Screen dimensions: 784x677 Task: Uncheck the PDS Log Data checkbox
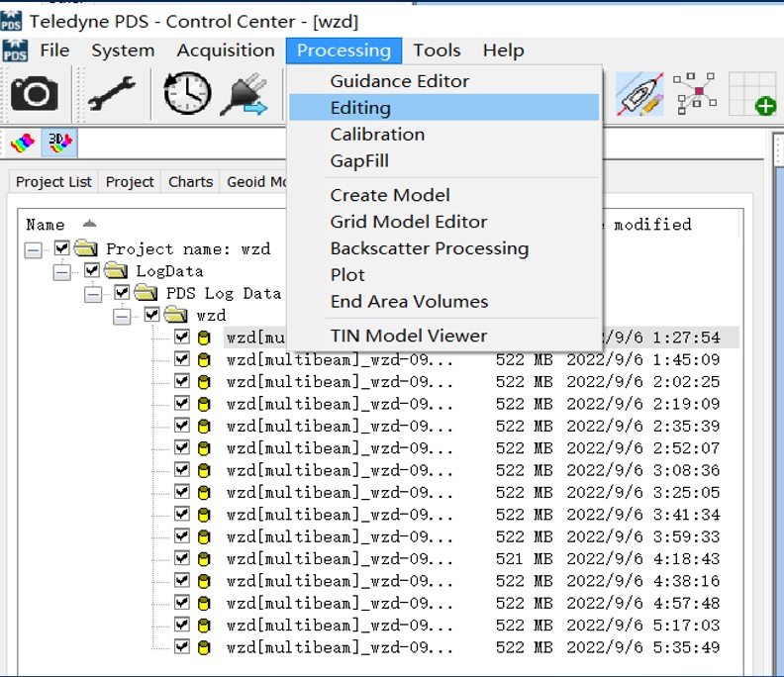(x=122, y=293)
